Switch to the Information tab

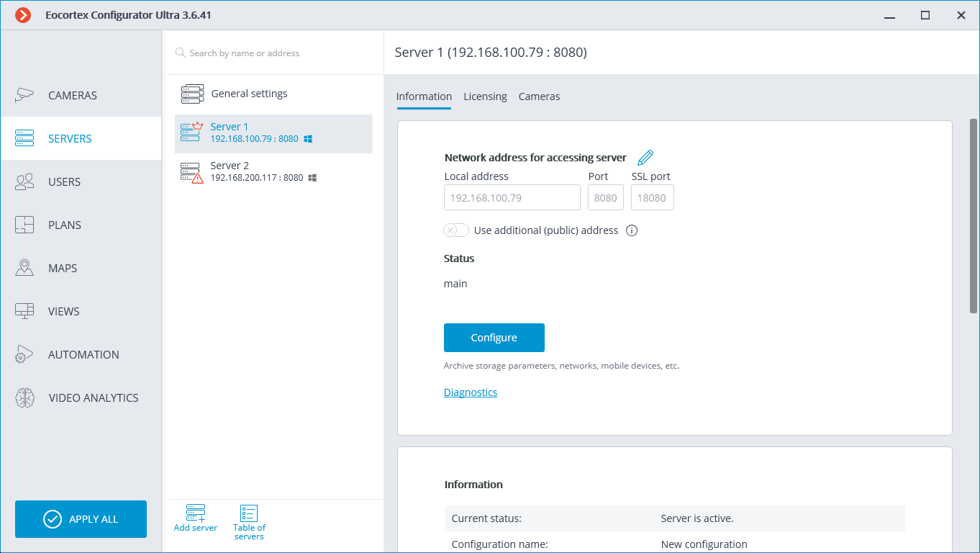point(424,96)
